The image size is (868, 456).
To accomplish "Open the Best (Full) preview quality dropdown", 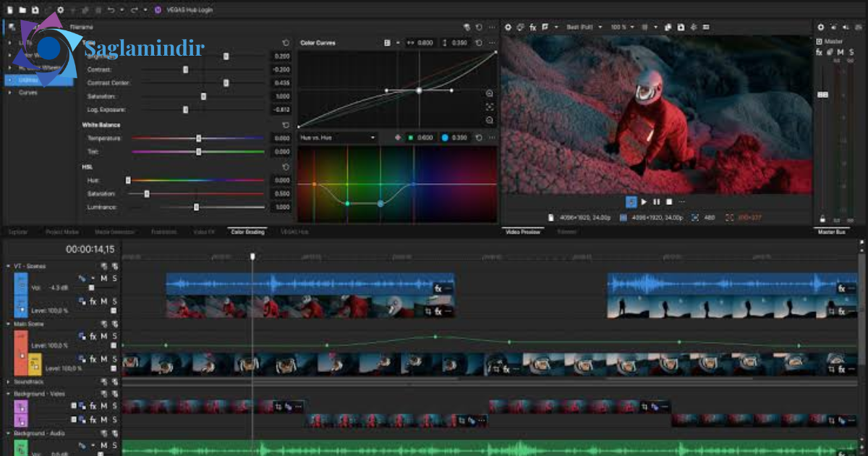I will 586,28.
